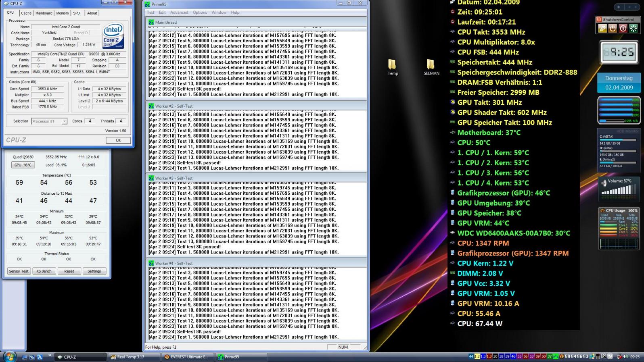Click the Main thread window icon in Prime95
Screen dimensions: 644x362
tap(151, 22)
